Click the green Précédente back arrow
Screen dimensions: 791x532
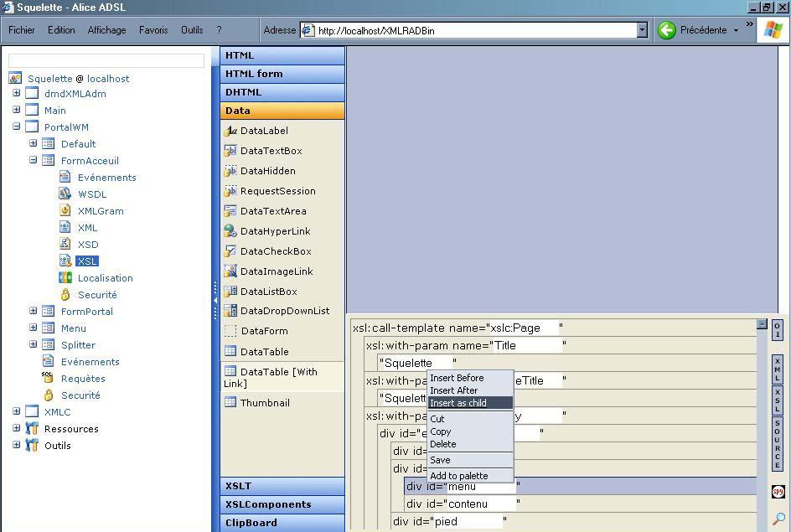click(x=667, y=30)
